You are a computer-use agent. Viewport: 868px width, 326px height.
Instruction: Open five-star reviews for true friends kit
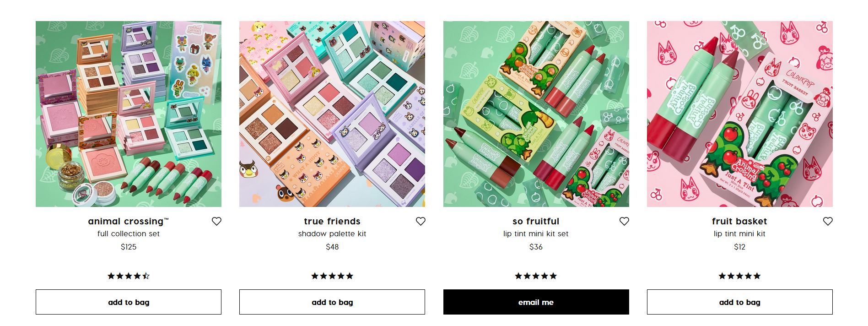pos(332,276)
